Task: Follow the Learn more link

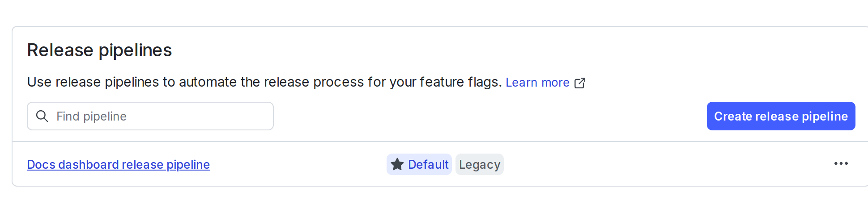Action: point(537,83)
